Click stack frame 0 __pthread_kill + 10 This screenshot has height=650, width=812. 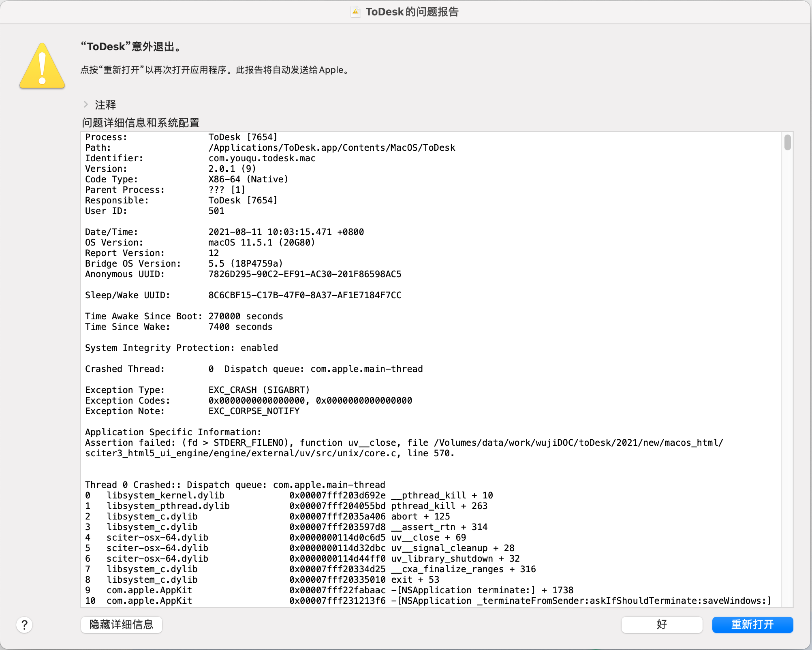coord(289,495)
